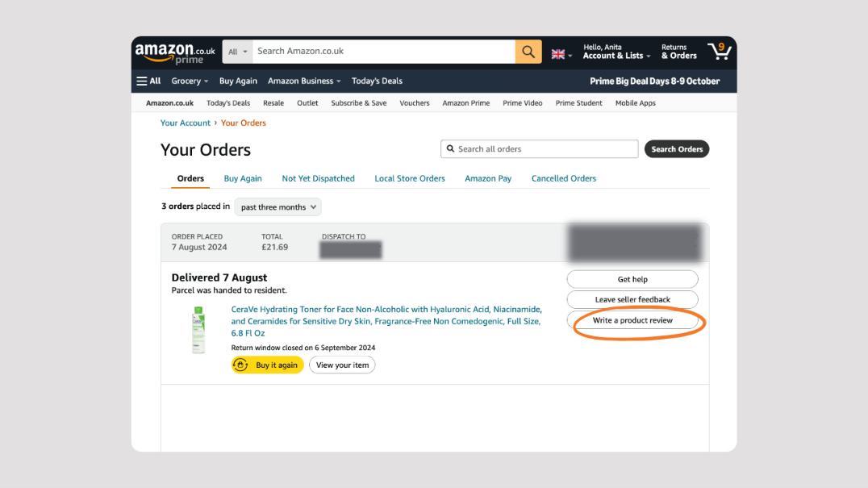Expand the Grocery dropdown
The height and width of the screenshot is (488, 868).
(190, 81)
